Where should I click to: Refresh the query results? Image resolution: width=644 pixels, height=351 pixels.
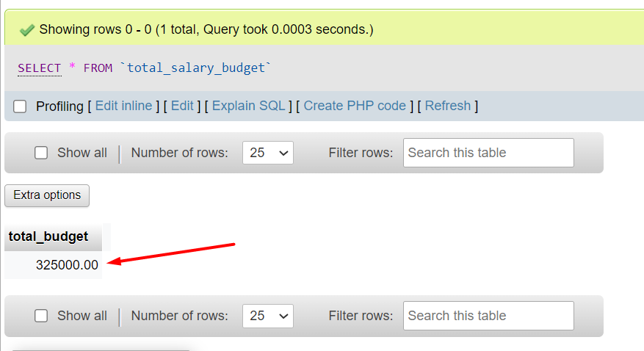[447, 106]
